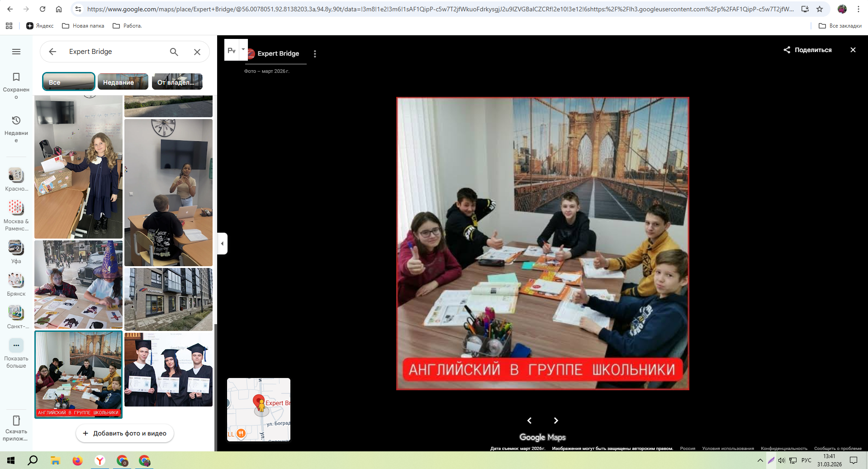Image resolution: width=868 pixels, height=469 pixels.
Task: Switch input language via РУС indicator
Action: click(806, 460)
